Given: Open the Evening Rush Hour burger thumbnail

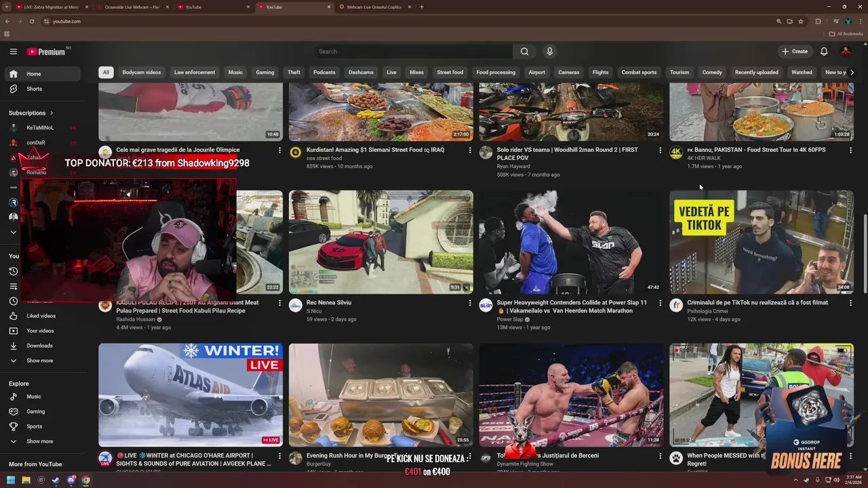Looking at the screenshot, I should coord(381,395).
